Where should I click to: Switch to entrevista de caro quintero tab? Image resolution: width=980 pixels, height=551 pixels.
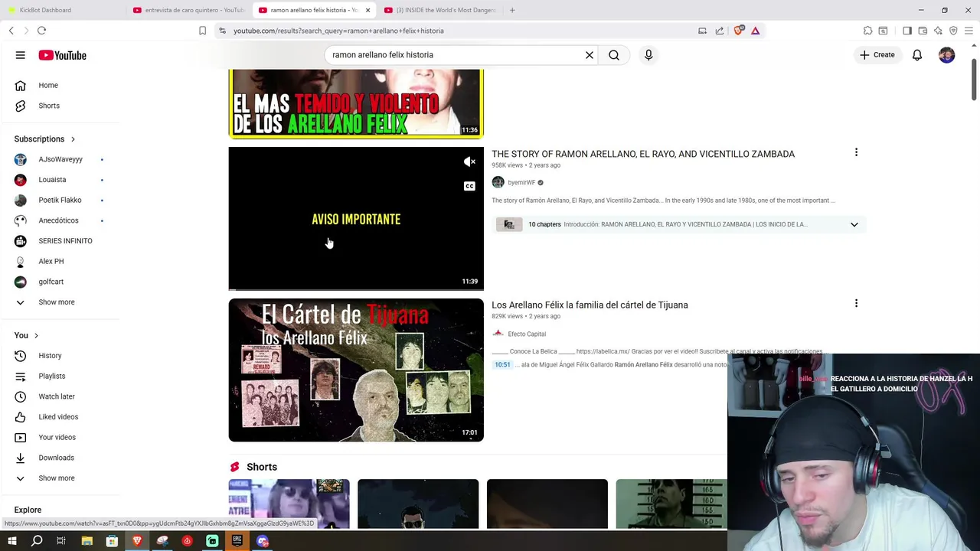pyautogui.click(x=188, y=10)
